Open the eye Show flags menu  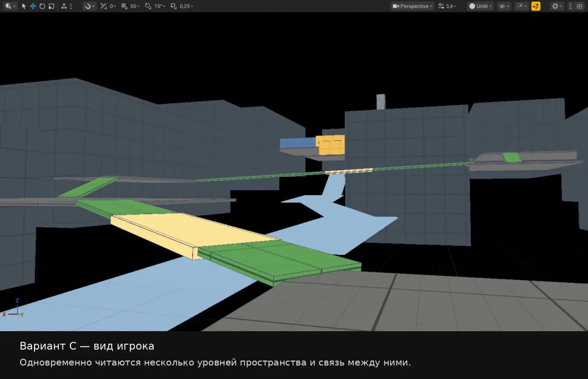click(504, 6)
